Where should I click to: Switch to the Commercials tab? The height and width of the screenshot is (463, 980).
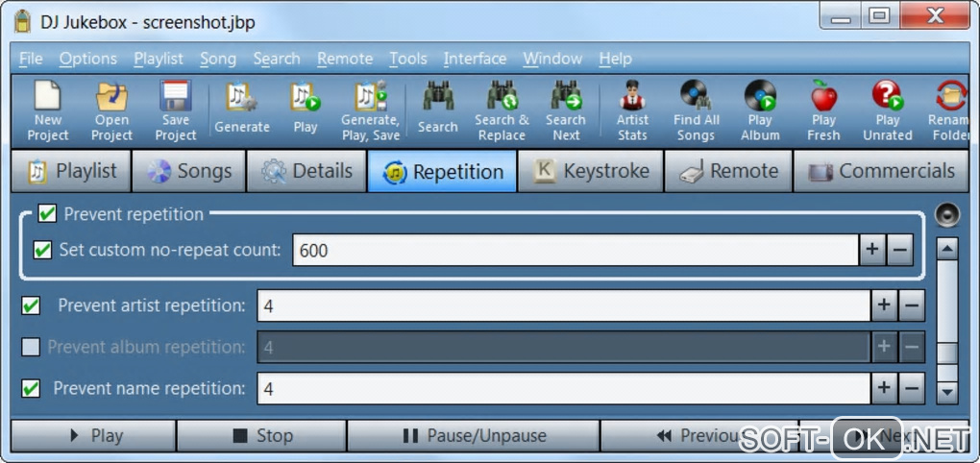pyautogui.click(x=881, y=171)
